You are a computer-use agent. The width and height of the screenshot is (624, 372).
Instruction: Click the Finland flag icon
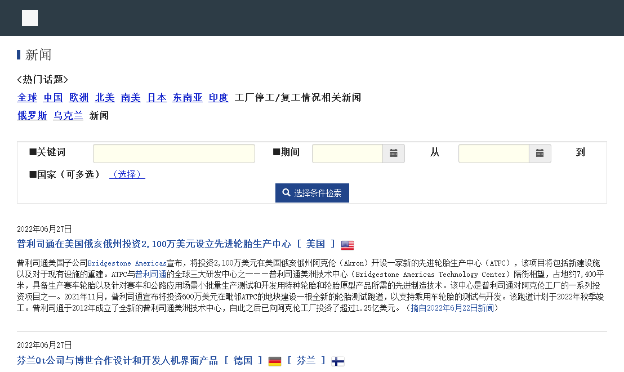coord(338,361)
